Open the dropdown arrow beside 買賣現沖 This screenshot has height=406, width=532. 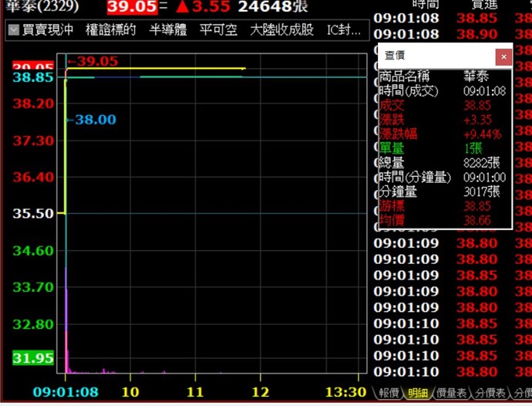tap(15, 31)
